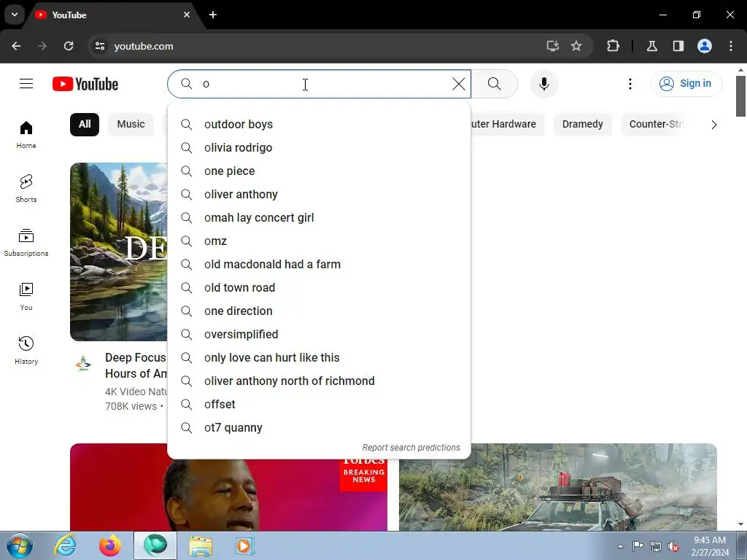Image resolution: width=747 pixels, height=560 pixels.
Task: Open the Windows Start button
Action: [20, 545]
